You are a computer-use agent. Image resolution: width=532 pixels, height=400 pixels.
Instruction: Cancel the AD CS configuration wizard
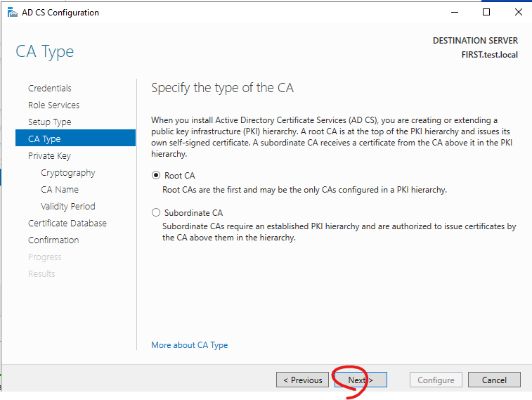494,380
